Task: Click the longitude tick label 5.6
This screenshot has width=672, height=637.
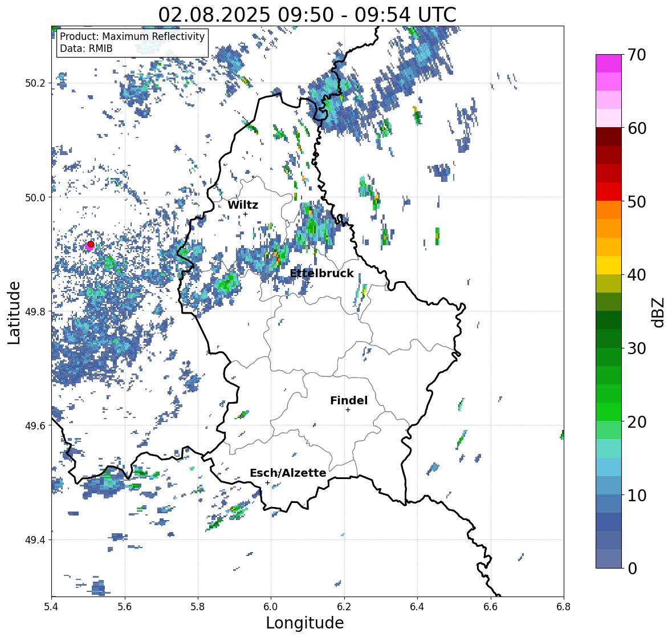Action: coord(125,607)
